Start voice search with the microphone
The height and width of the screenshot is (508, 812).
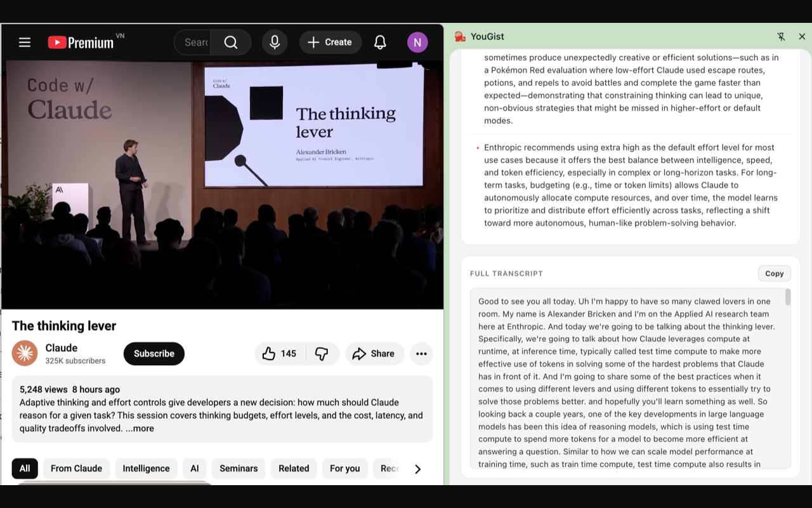tap(275, 43)
